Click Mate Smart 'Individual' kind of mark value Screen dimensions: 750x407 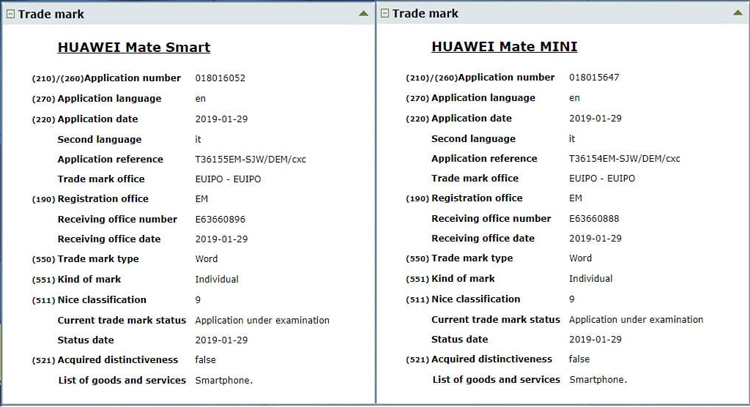pos(217,279)
